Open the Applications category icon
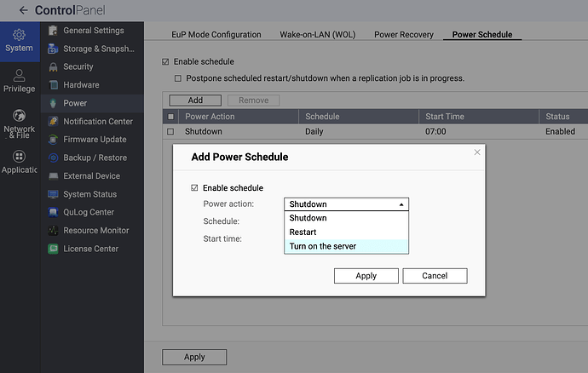 pyautogui.click(x=19, y=157)
